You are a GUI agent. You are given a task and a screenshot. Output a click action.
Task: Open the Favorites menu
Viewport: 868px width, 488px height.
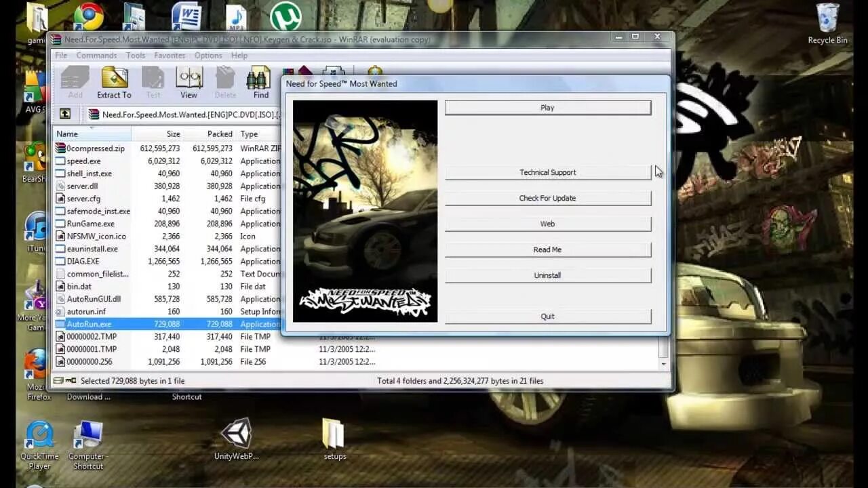(170, 56)
